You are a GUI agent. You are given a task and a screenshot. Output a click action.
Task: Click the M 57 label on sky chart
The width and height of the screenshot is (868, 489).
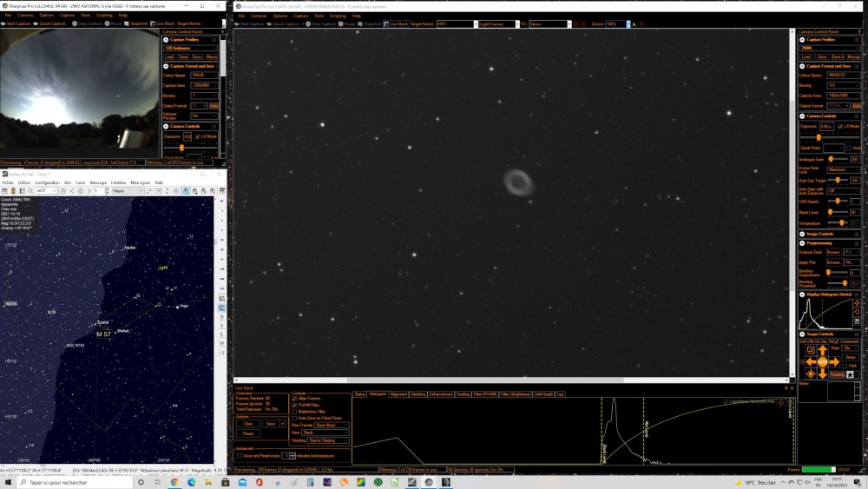coord(103,334)
